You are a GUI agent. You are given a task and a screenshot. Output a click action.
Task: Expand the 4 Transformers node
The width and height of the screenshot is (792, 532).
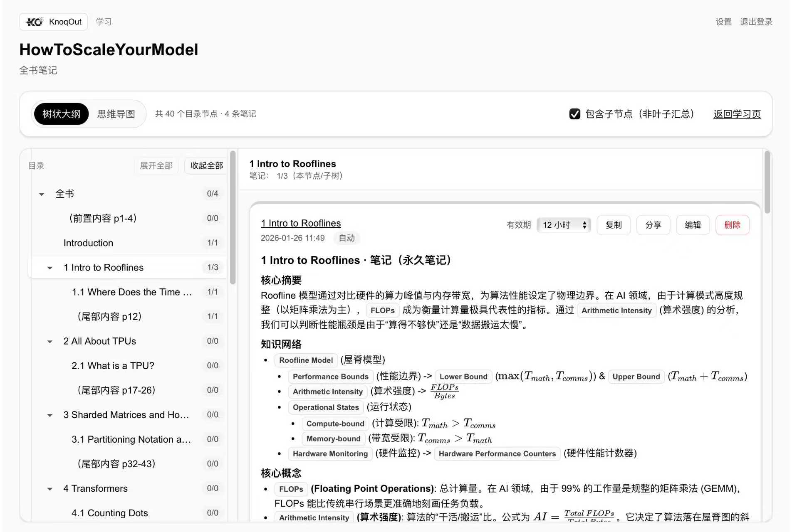coord(50,488)
